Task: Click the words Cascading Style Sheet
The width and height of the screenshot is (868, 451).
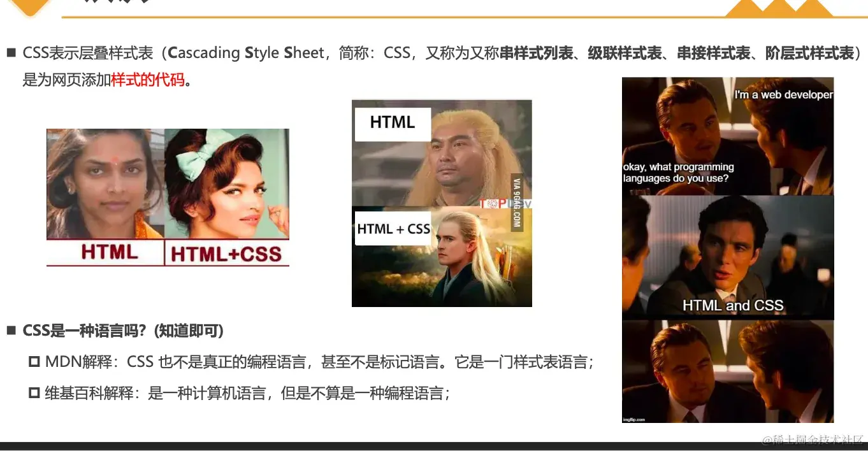Action: tap(247, 53)
